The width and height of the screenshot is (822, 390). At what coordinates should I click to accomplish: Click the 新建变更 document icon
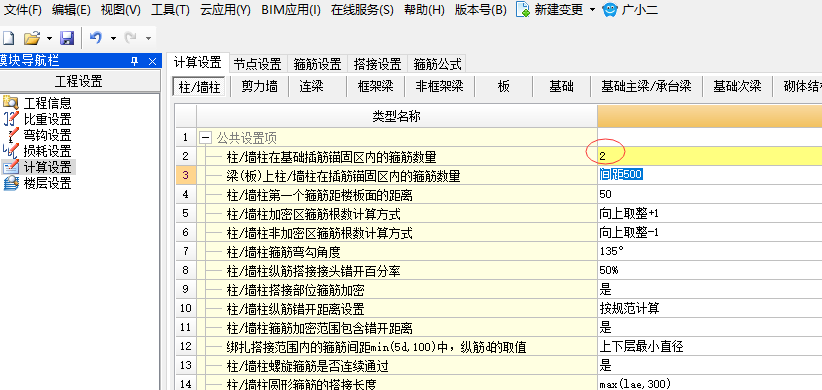[x=523, y=9]
